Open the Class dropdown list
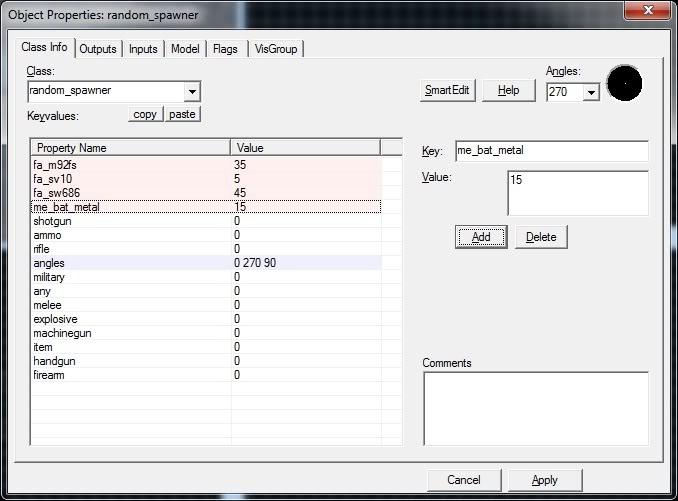 click(192, 92)
